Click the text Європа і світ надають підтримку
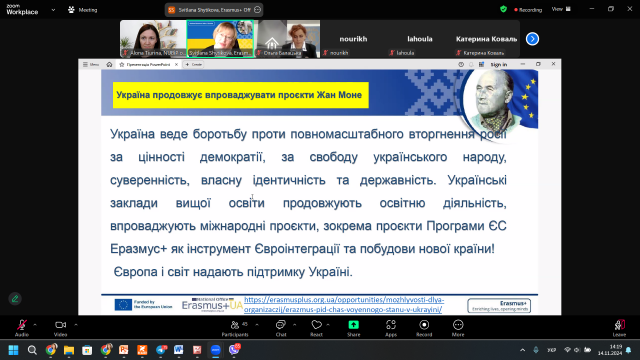The image size is (640, 360). (x=233, y=272)
